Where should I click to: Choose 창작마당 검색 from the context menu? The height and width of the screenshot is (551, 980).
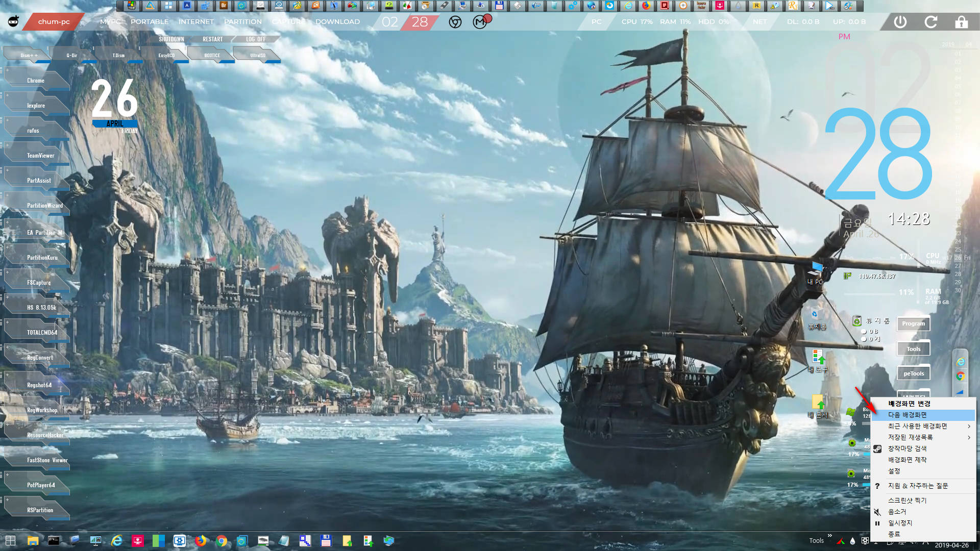pyautogui.click(x=923, y=448)
